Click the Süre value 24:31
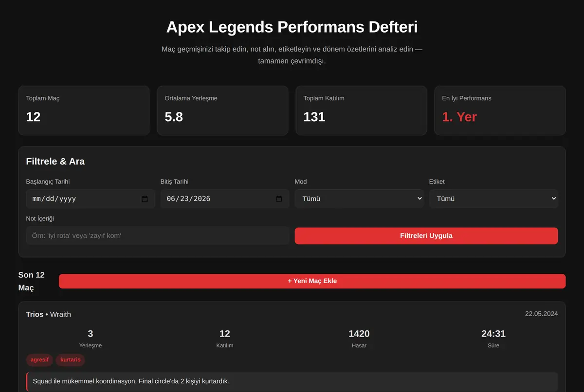 (x=493, y=334)
